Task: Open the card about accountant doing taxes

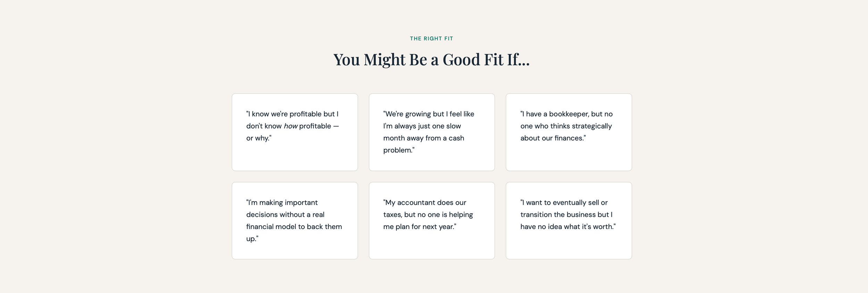Action: (x=432, y=221)
